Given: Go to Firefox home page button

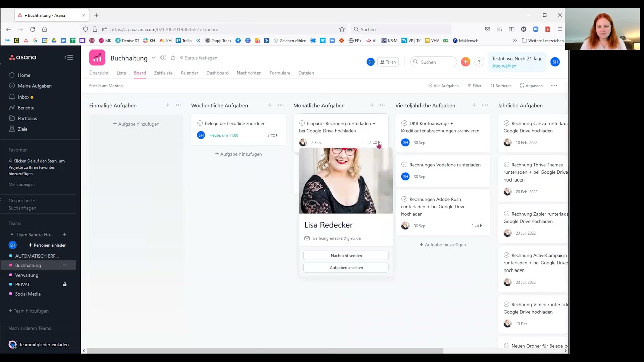Looking at the screenshot, I should click(x=44, y=29).
